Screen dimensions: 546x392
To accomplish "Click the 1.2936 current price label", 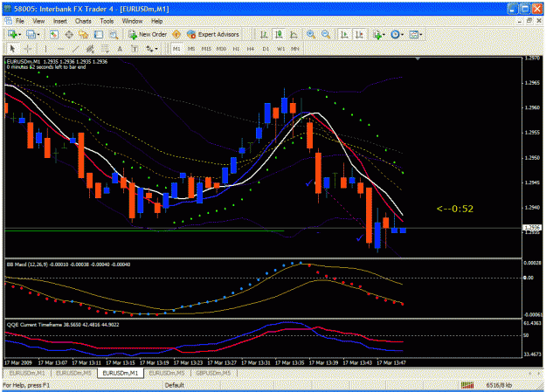I will pyautogui.click(x=532, y=228).
